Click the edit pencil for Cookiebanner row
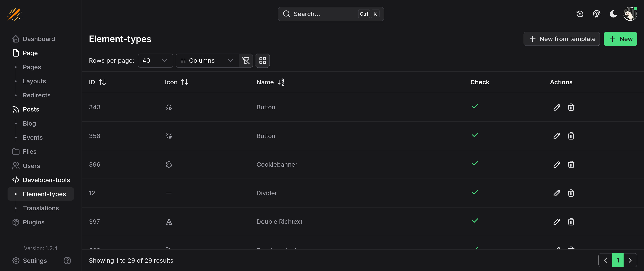Screen dimensions: 644x271 pos(557,164)
